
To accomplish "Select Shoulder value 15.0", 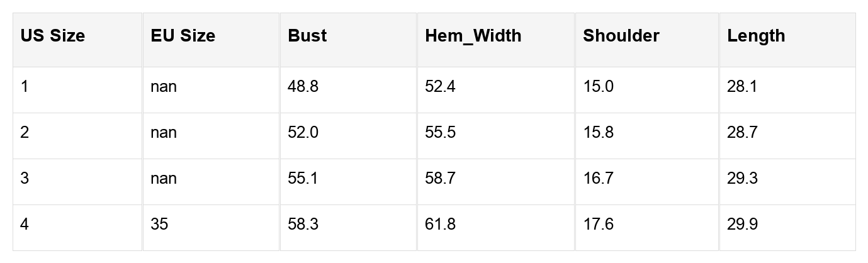I will [598, 86].
